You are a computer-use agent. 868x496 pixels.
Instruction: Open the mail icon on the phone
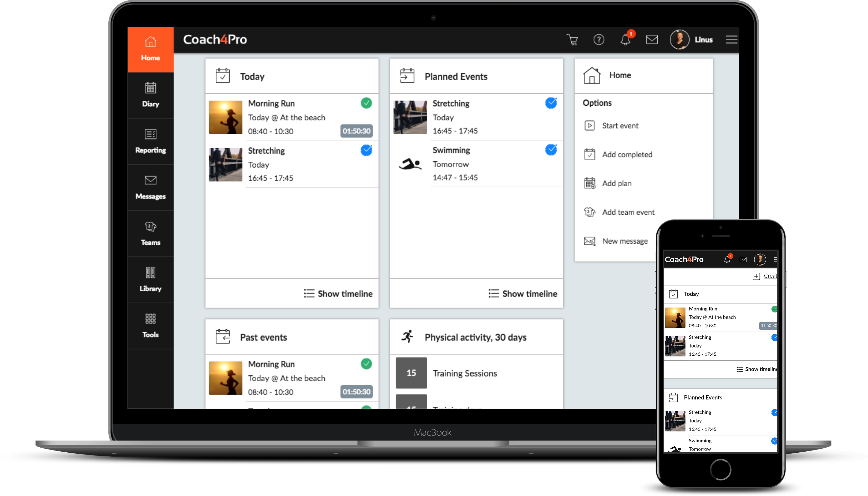743,260
